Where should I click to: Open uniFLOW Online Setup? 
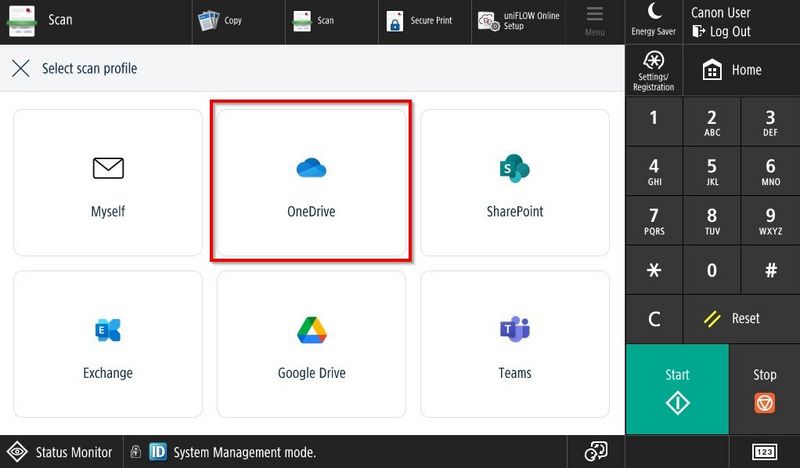tap(518, 20)
